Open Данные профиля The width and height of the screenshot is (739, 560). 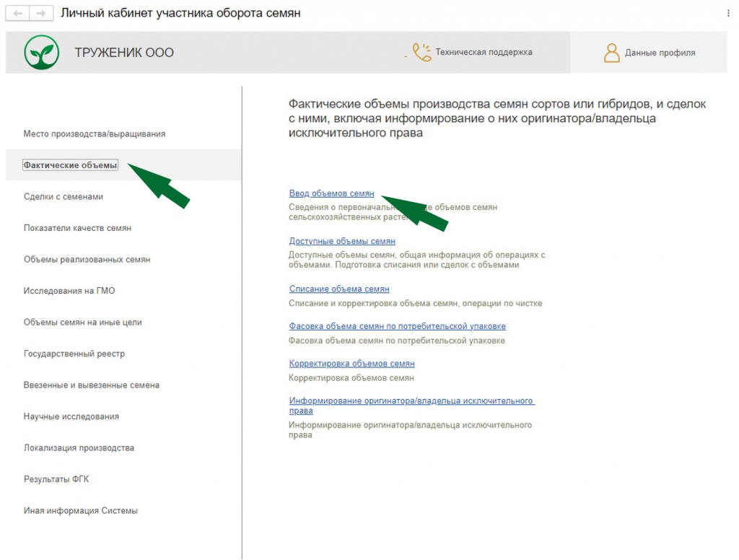point(660,53)
